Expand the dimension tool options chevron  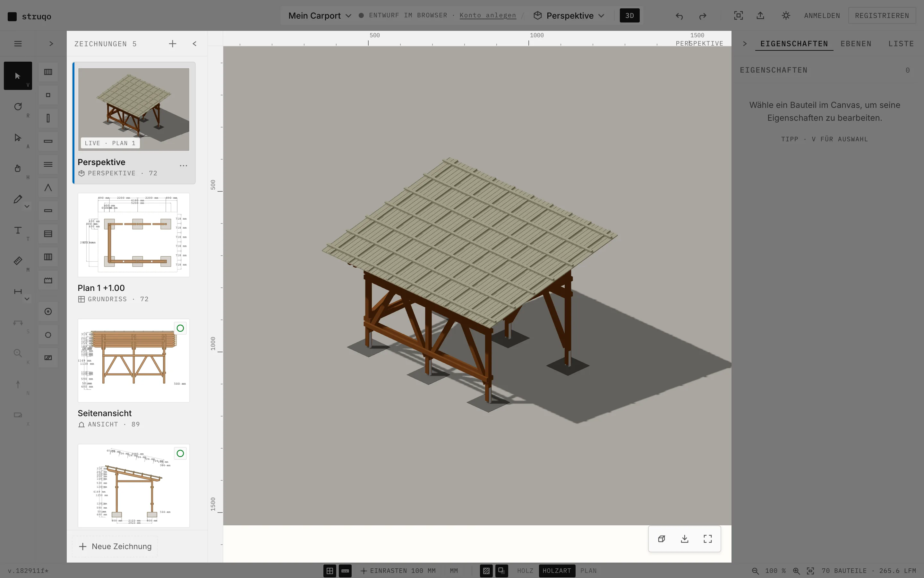(x=27, y=299)
